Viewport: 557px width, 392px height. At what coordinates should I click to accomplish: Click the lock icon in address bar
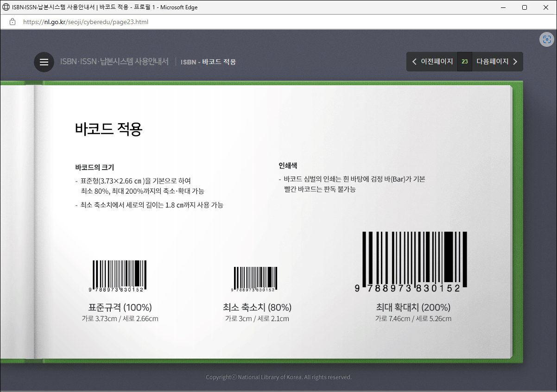point(13,22)
